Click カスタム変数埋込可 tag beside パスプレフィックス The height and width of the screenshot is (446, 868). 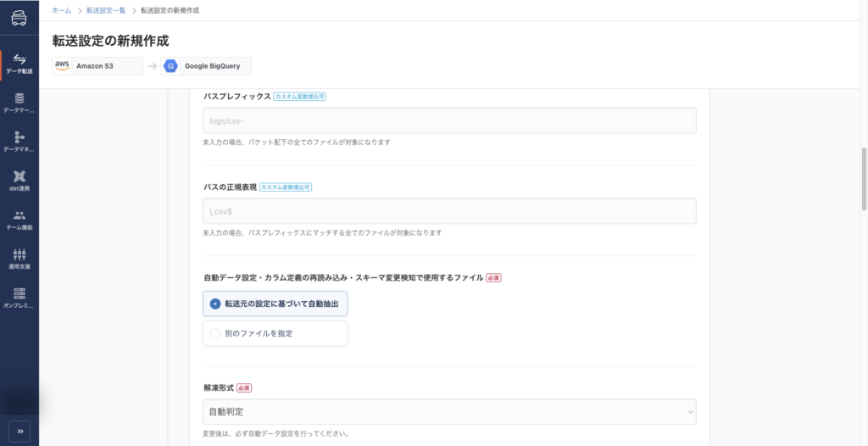click(300, 97)
